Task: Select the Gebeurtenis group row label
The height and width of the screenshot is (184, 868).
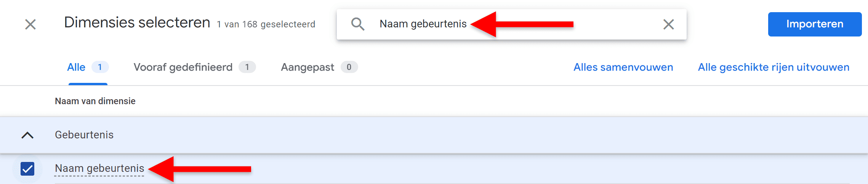Action: pyautogui.click(x=84, y=135)
